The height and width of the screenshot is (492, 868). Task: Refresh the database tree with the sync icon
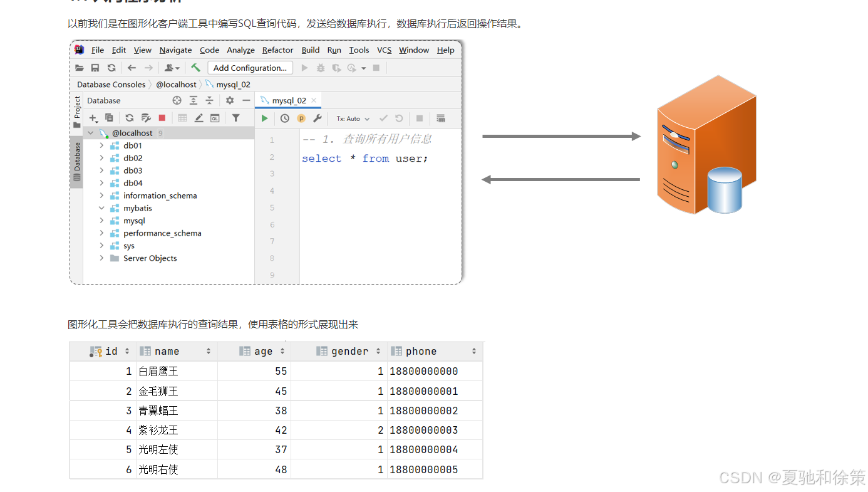pyautogui.click(x=129, y=118)
